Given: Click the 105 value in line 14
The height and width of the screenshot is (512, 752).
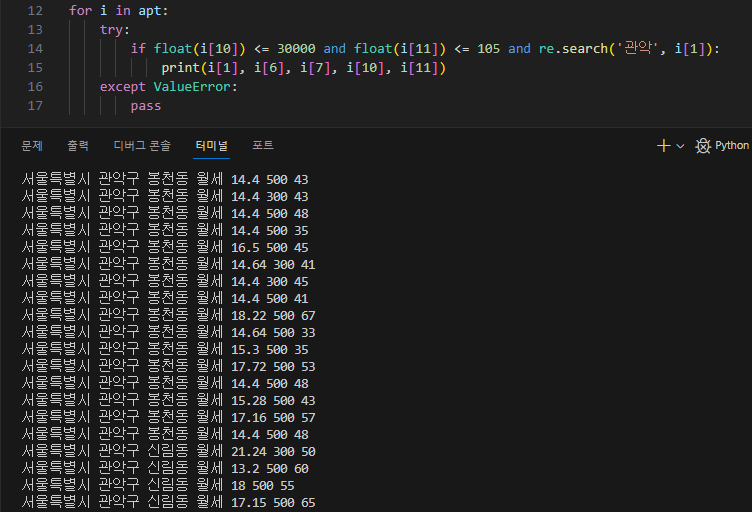Looking at the screenshot, I should click(x=488, y=48).
